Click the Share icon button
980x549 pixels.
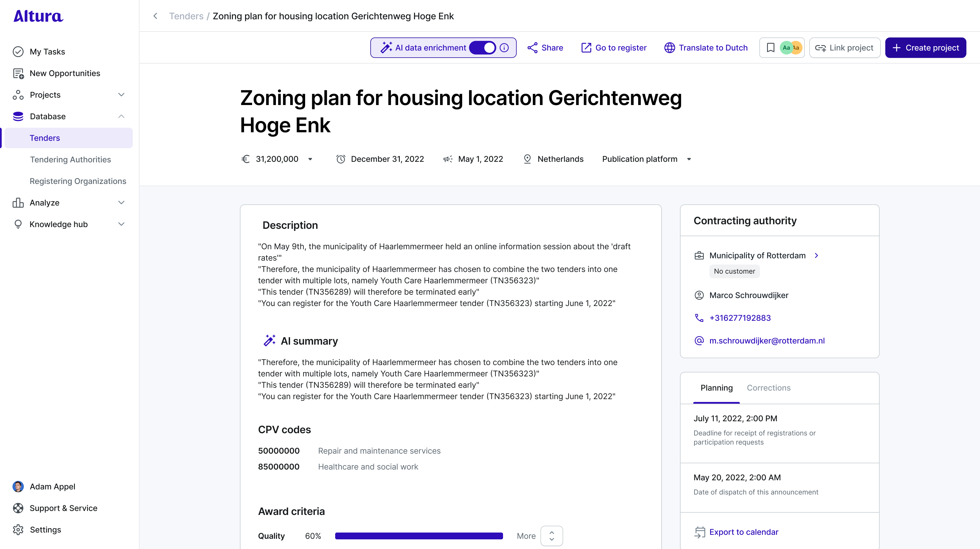(x=533, y=48)
